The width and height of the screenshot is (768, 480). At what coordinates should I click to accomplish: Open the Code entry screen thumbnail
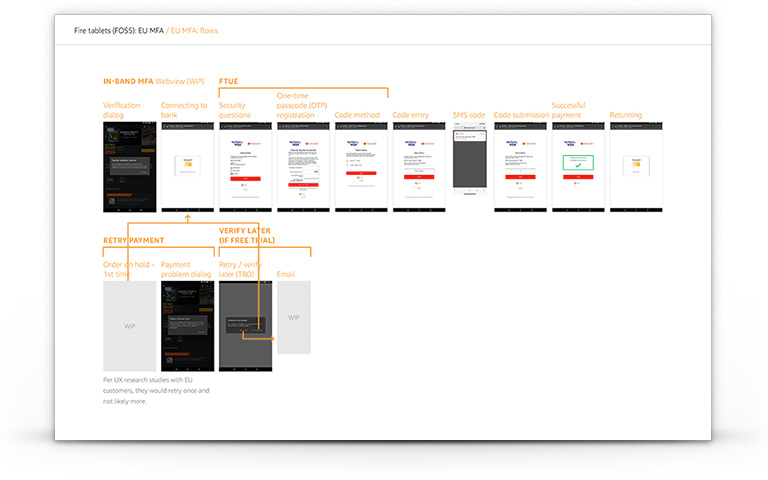[x=419, y=167]
